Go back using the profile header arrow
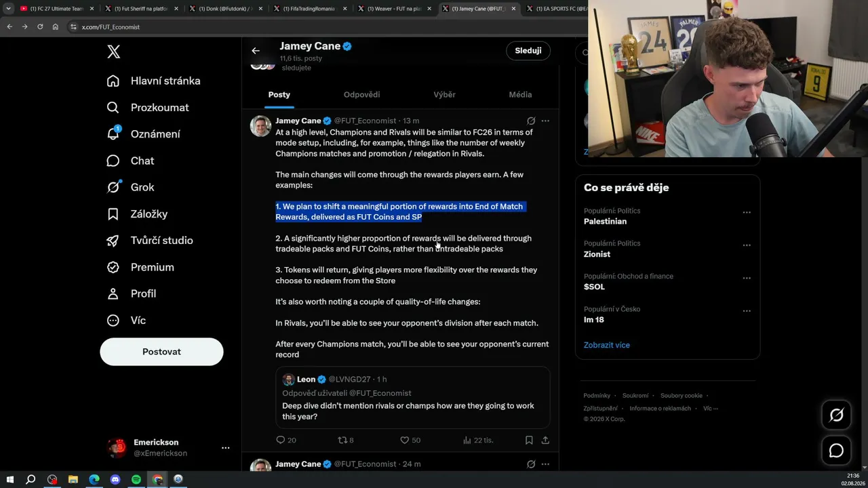 (256, 51)
